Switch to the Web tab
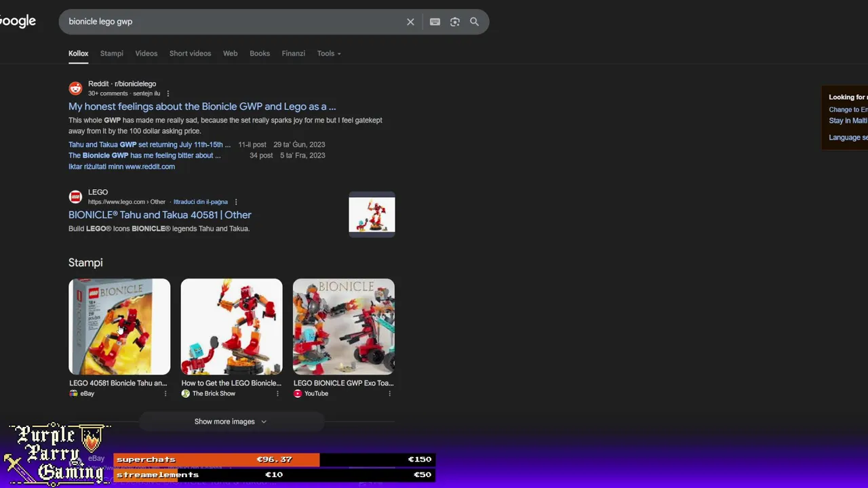The height and width of the screenshot is (488, 868). pos(231,54)
